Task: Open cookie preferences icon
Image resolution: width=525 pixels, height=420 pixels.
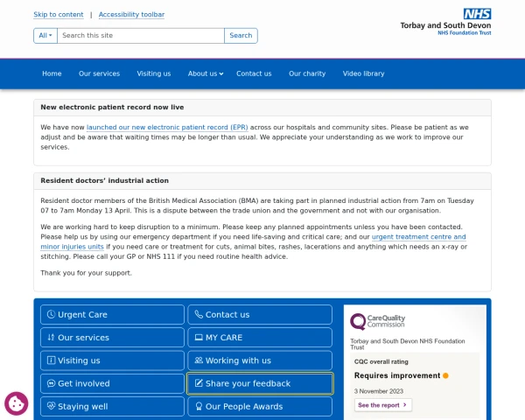Action: [16, 403]
